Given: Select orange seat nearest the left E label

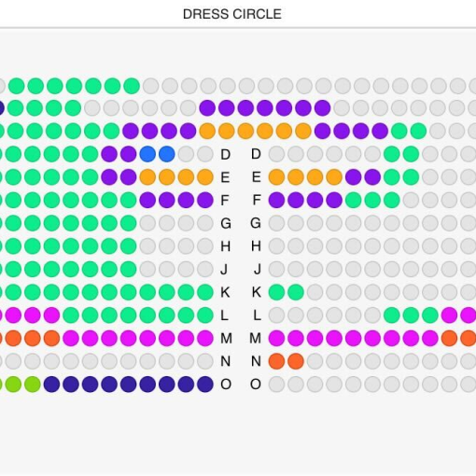Looking at the screenshot, I should (205, 177).
